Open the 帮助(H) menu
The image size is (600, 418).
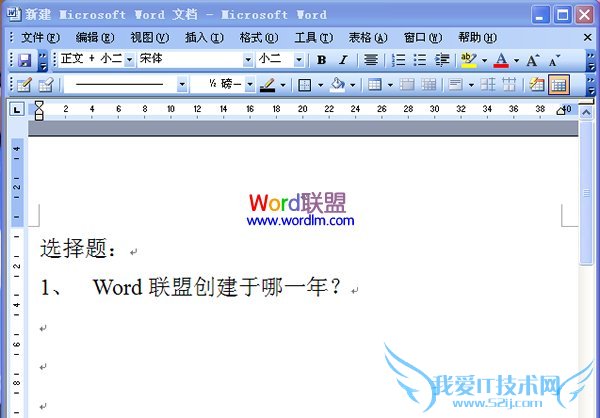click(x=478, y=38)
